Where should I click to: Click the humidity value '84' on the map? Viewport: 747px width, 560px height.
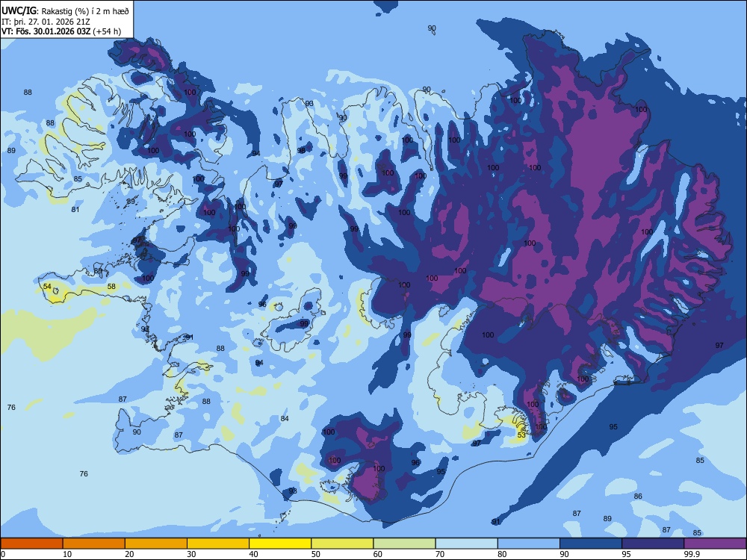[285, 419]
